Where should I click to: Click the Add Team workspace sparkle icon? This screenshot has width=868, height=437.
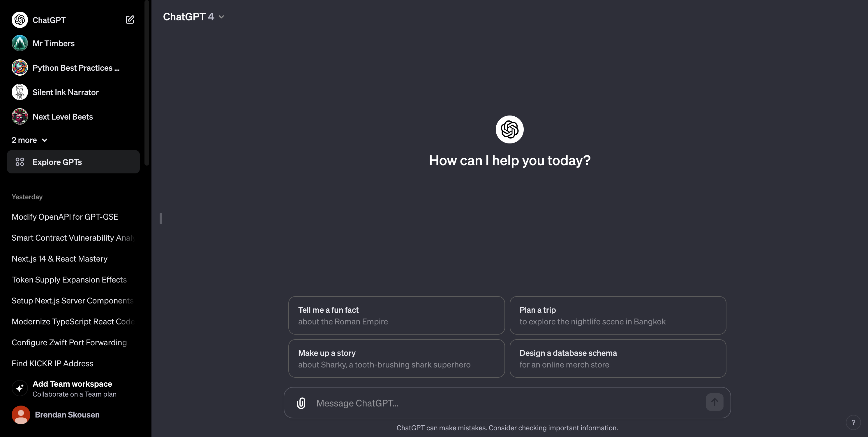coord(20,388)
